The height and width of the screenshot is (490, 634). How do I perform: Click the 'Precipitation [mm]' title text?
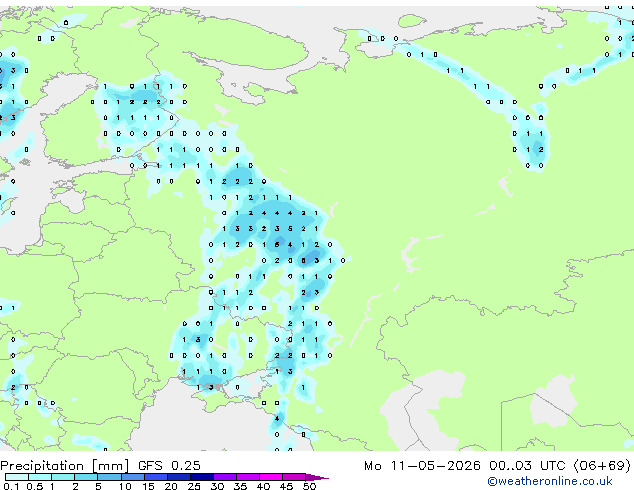[65, 466]
